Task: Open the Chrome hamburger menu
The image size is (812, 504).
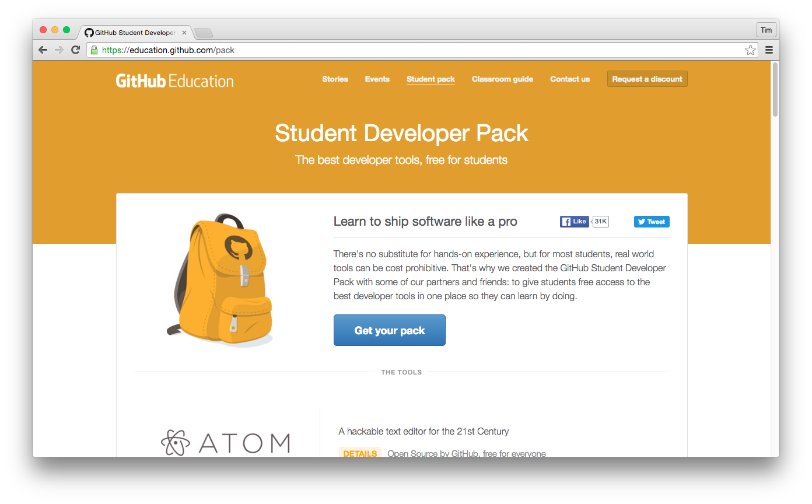Action: (x=769, y=50)
